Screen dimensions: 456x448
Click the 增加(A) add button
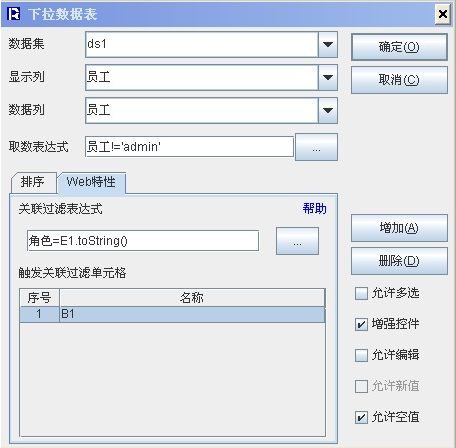tap(399, 228)
